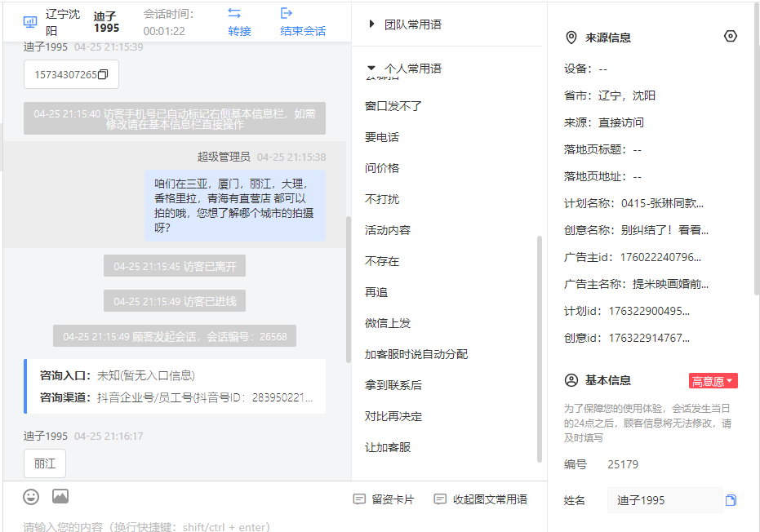This screenshot has width=760, height=532.
Task: Select the quick phrase 对比再决定
Action: click(x=393, y=416)
